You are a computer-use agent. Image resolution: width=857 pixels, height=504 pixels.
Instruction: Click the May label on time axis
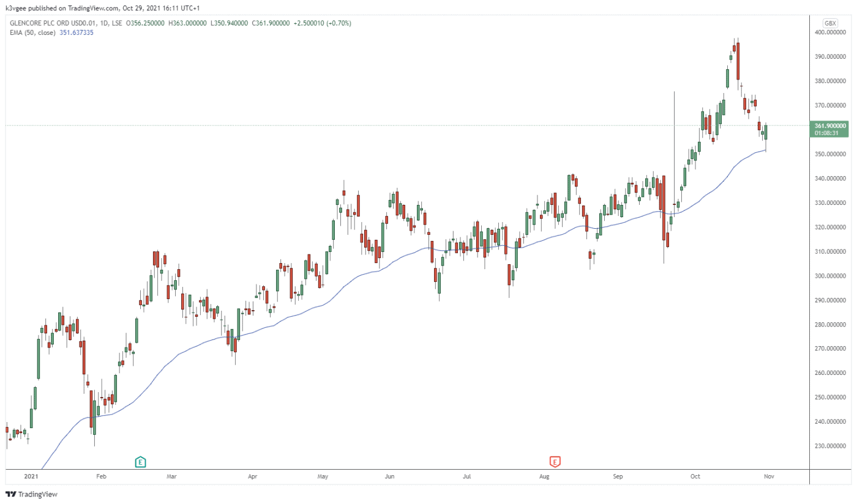(324, 475)
